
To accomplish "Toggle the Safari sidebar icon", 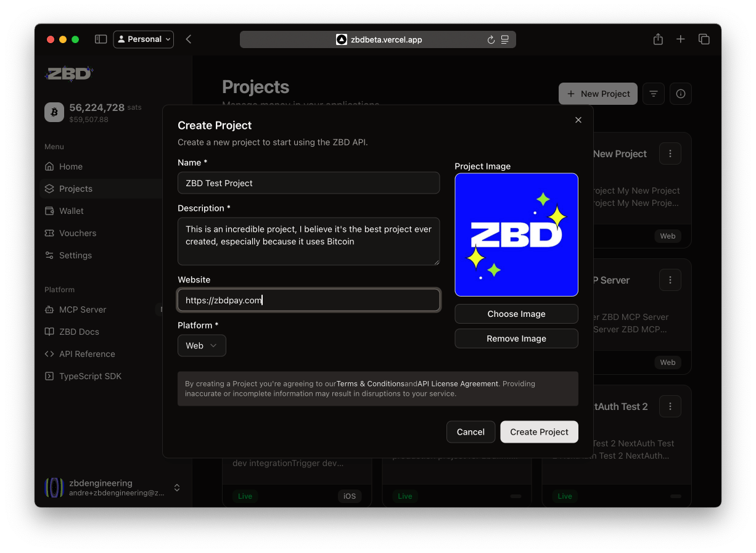I will 101,39.
